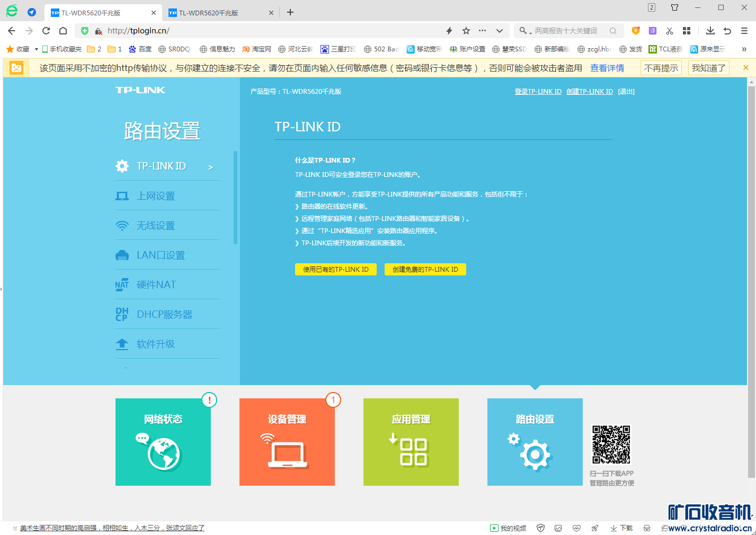Screen dimensions: 756x535
Task: Click the QR code for app download
Action: pos(611,444)
